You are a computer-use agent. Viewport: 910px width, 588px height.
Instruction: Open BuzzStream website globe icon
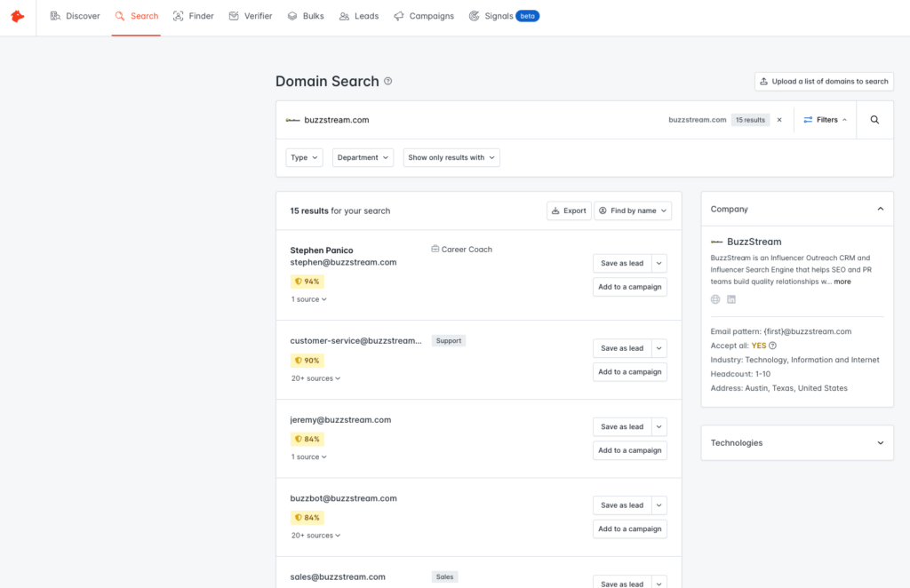(x=715, y=299)
